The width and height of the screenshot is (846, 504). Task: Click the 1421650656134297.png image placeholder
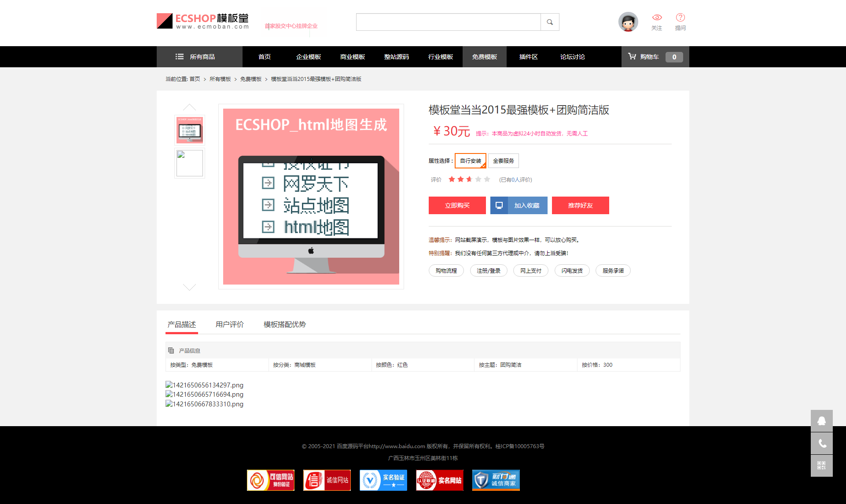click(205, 385)
